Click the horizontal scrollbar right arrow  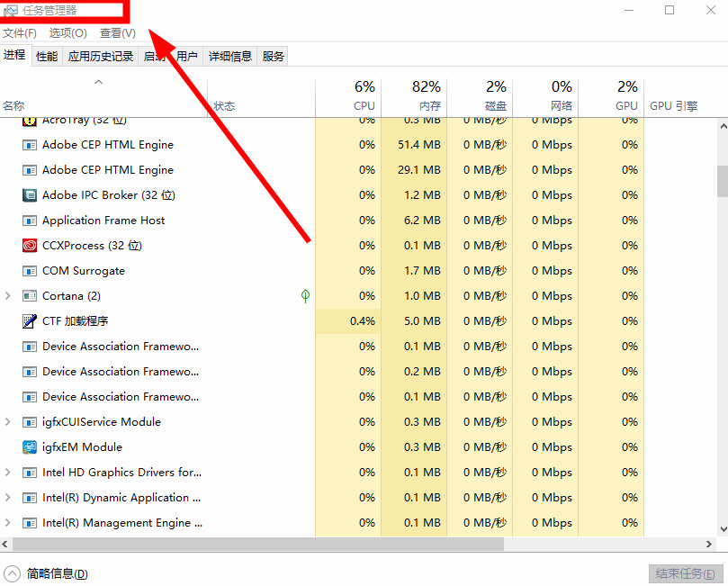pos(709,544)
